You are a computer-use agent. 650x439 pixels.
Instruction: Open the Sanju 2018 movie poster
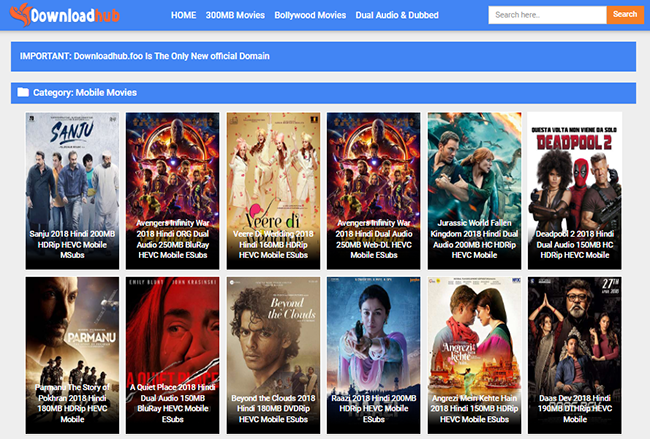click(72, 170)
